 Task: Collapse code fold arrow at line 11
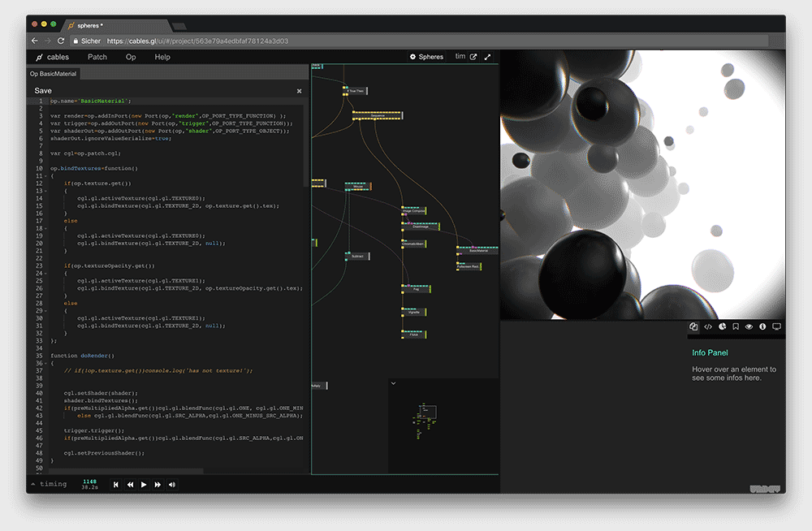click(x=45, y=176)
